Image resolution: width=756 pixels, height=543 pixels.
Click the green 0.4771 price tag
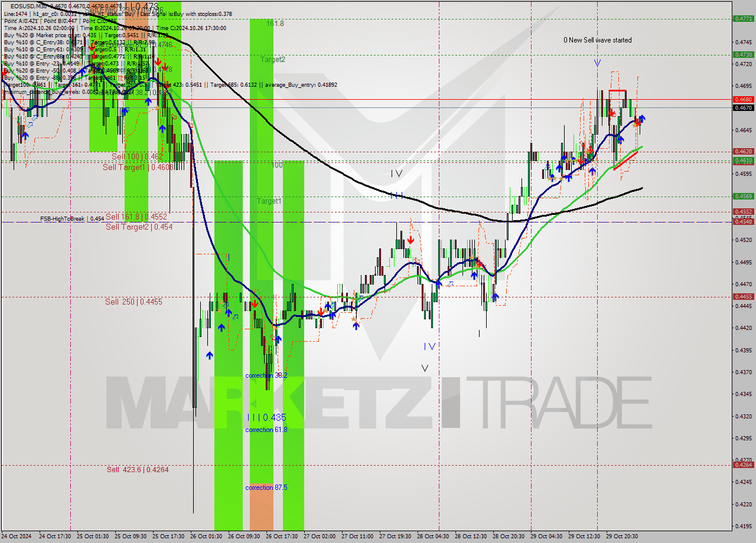(743, 18)
